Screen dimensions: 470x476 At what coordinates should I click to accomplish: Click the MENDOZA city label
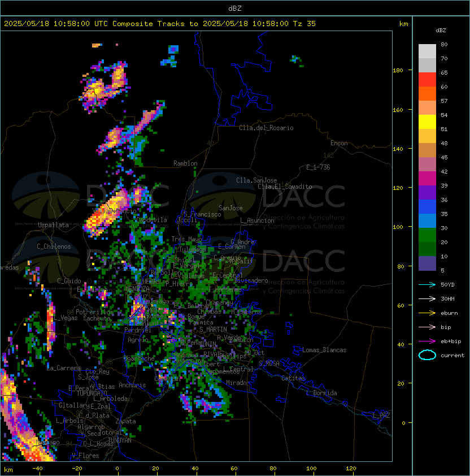137,288
